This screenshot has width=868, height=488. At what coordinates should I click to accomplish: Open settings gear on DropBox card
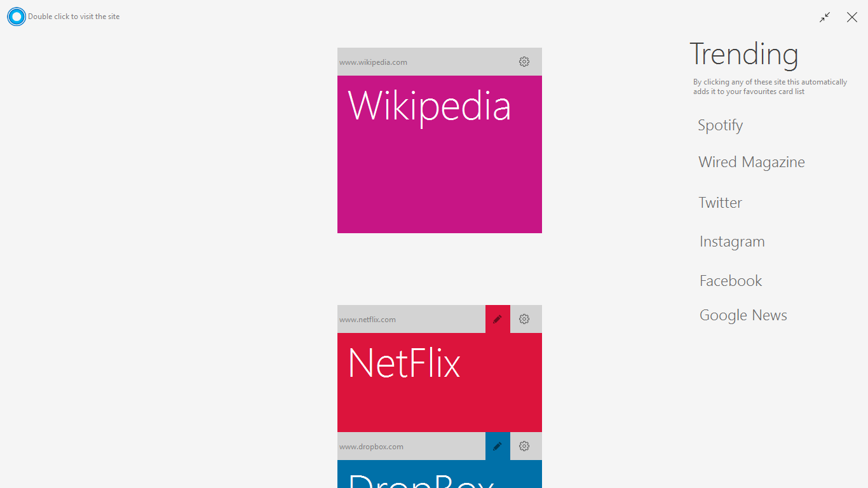524,446
